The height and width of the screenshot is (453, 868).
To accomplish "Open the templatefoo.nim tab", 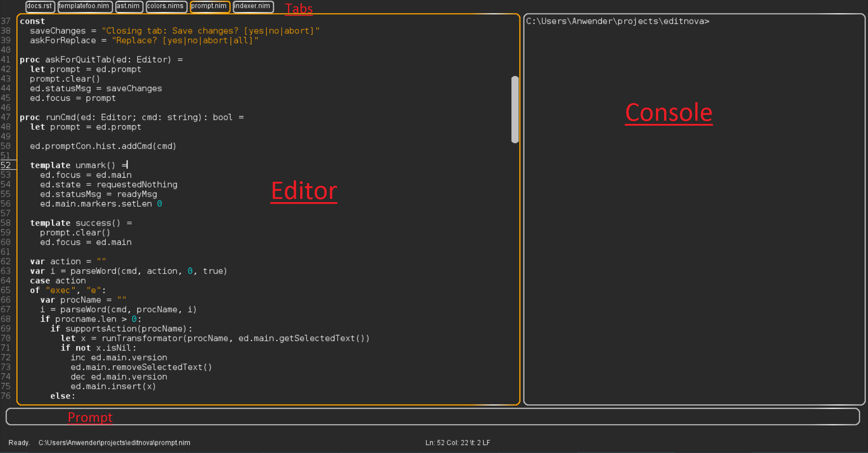I will 85,6.
